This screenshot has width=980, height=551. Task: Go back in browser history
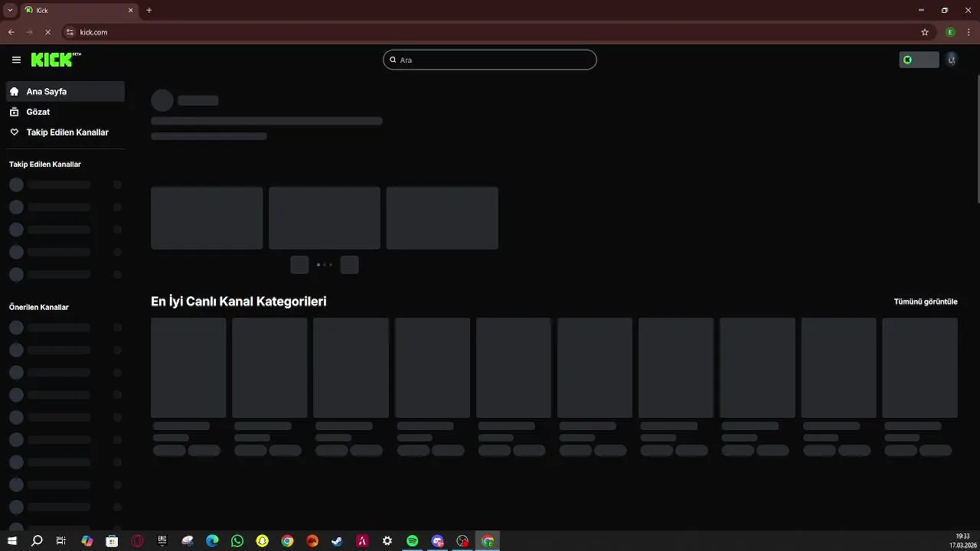point(11,32)
